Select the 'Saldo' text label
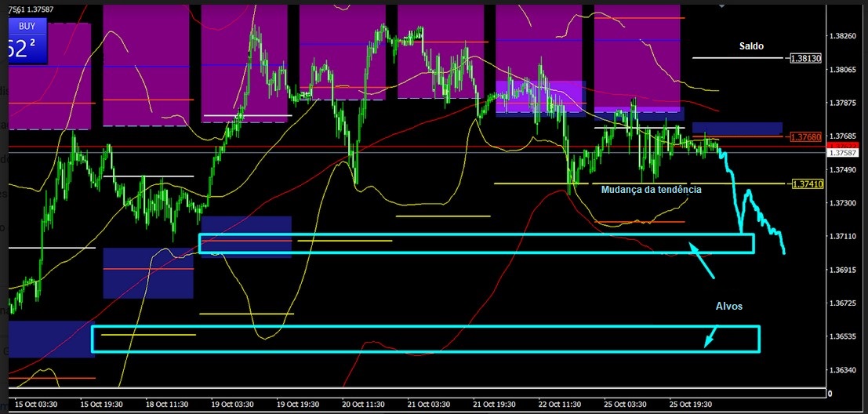868x414 pixels. coord(750,46)
